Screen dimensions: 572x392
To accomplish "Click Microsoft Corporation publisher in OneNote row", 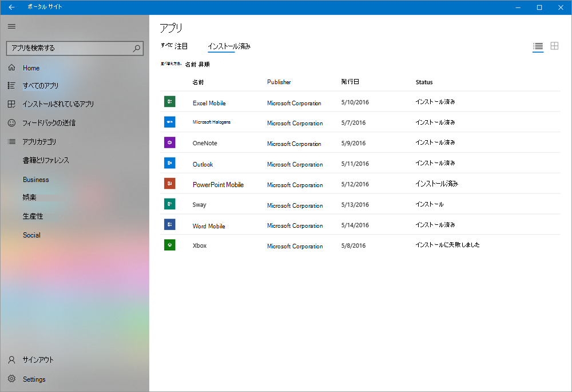I will (x=294, y=144).
